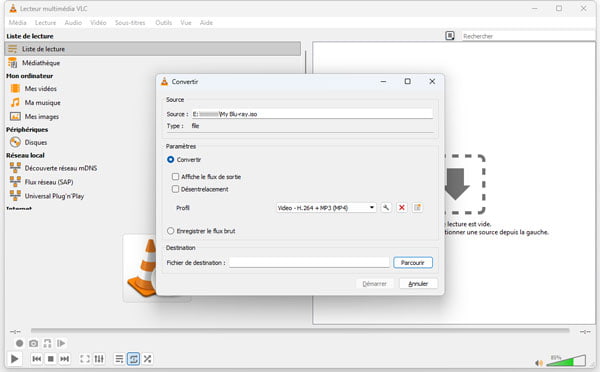Viewport: 600px width, 372px height.
Task: Delete selected profile with red X
Action: [x=402, y=207]
